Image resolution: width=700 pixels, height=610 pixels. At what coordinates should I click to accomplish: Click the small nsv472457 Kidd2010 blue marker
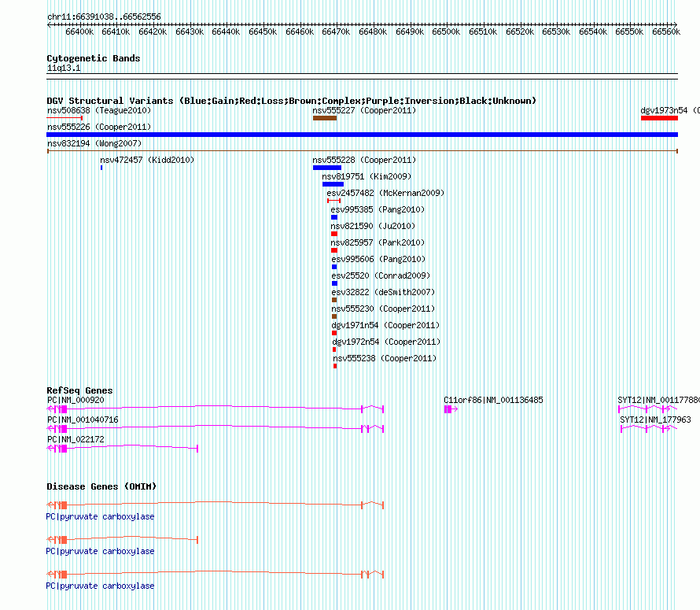coord(101,168)
